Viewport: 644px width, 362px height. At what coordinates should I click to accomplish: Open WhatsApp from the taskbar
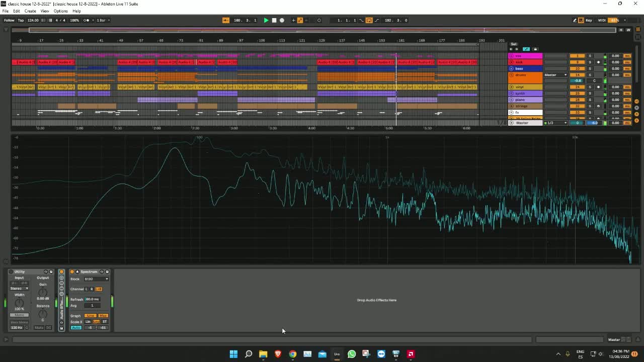(x=352, y=354)
